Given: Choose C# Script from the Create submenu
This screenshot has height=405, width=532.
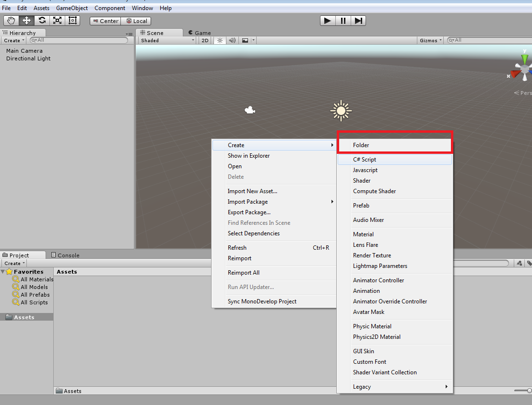Looking at the screenshot, I should click(x=395, y=160).
